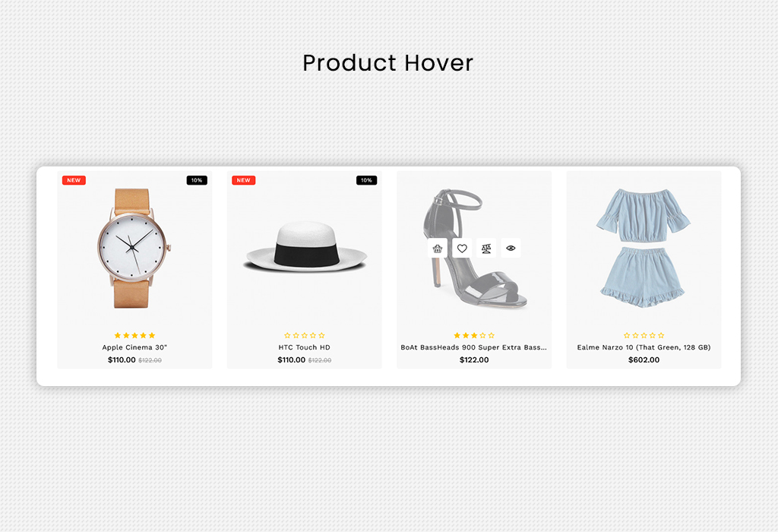Click the star rating under HTC Touch HD
Image resolution: width=778 pixels, height=532 pixels.
pos(304,335)
